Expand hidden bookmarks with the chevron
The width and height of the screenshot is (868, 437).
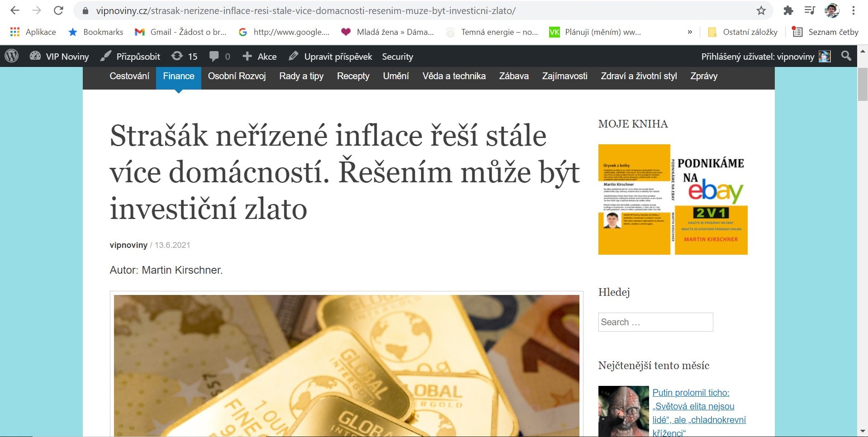tap(690, 32)
